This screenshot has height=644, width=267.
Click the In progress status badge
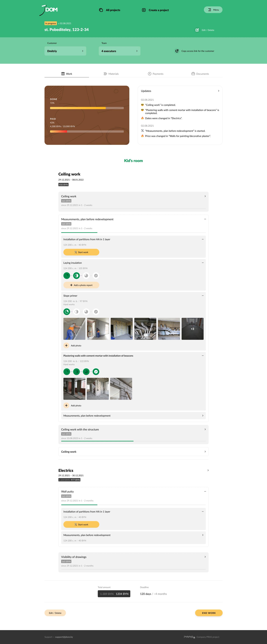click(x=51, y=23)
